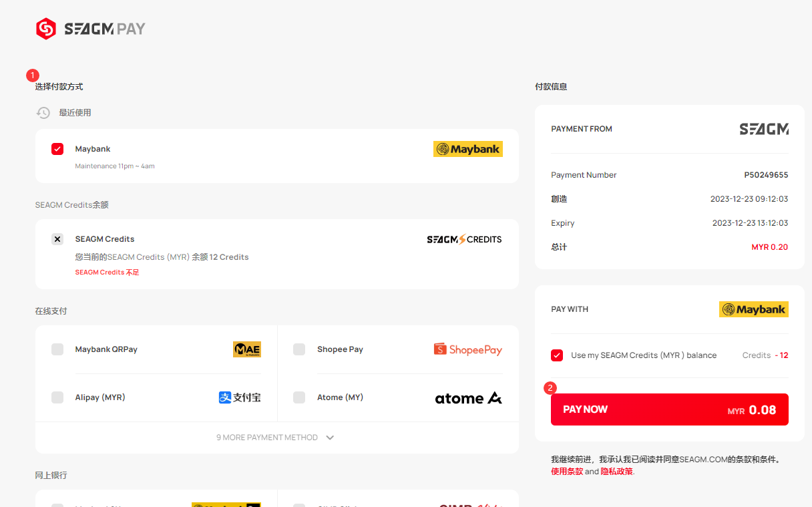Toggle the Maybank payment checkbox
The height and width of the screenshot is (507, 812).
click(x=57, y=149)
